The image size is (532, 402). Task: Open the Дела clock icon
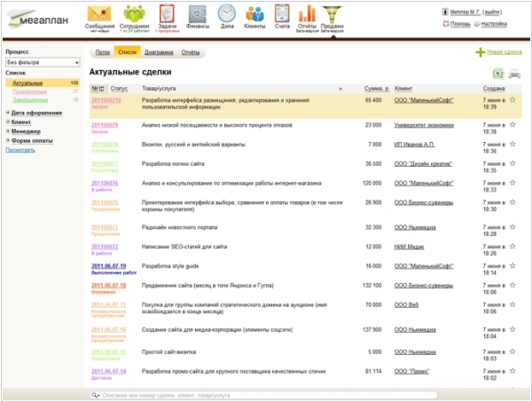point(227,14)
